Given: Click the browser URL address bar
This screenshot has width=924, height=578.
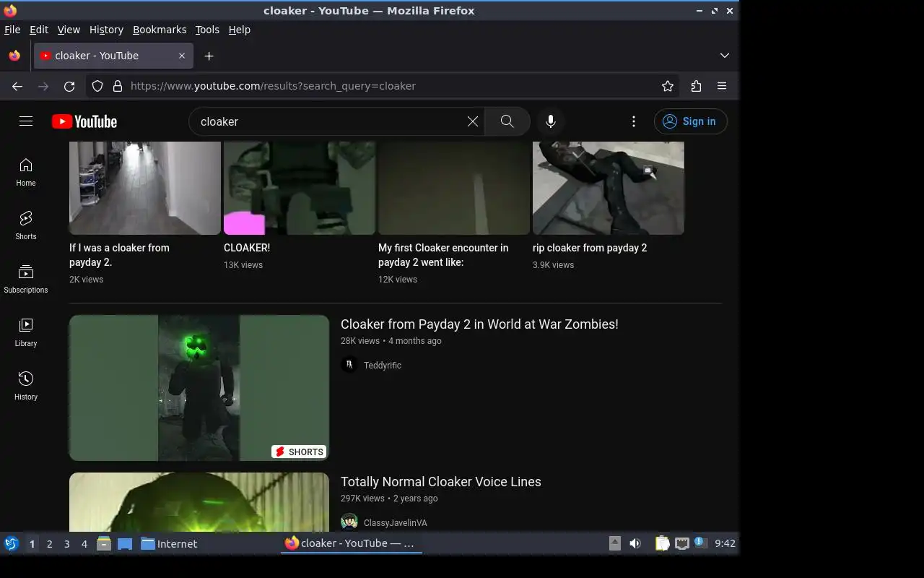Looking at the screenshot, I should [x=390, y=86].
